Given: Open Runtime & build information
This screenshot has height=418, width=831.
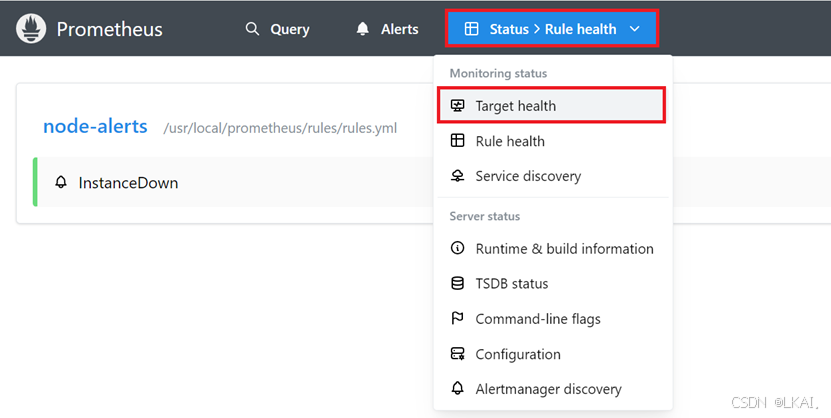Looking at the screenshot, I should [553, 248].
